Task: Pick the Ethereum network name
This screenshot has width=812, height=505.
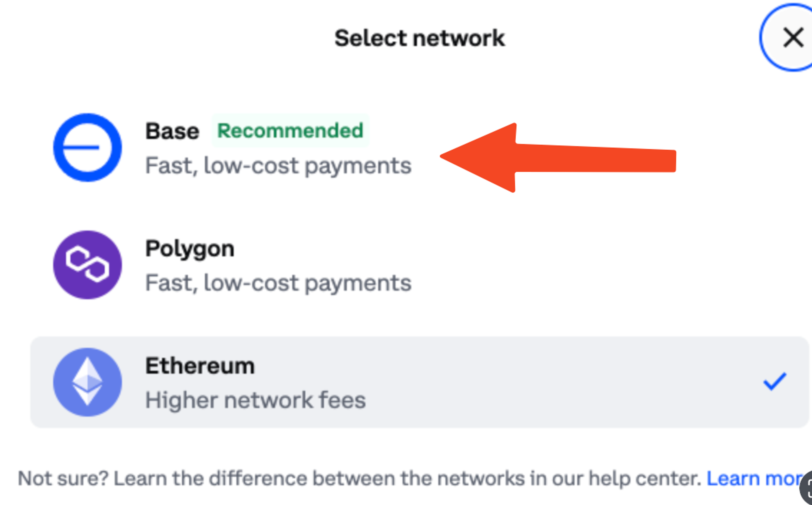Action: click(x=200, y=366)
